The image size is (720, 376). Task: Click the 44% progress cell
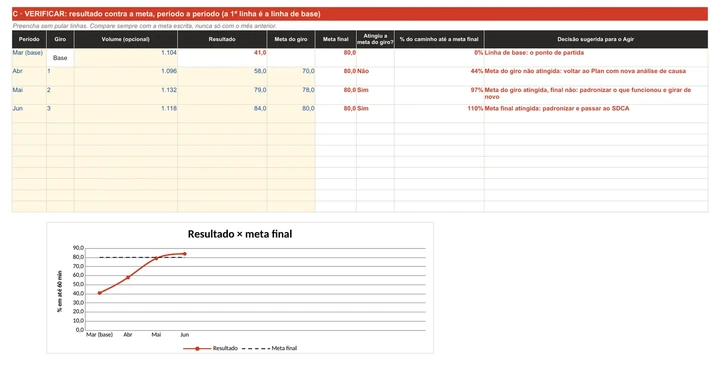(439, 77)
